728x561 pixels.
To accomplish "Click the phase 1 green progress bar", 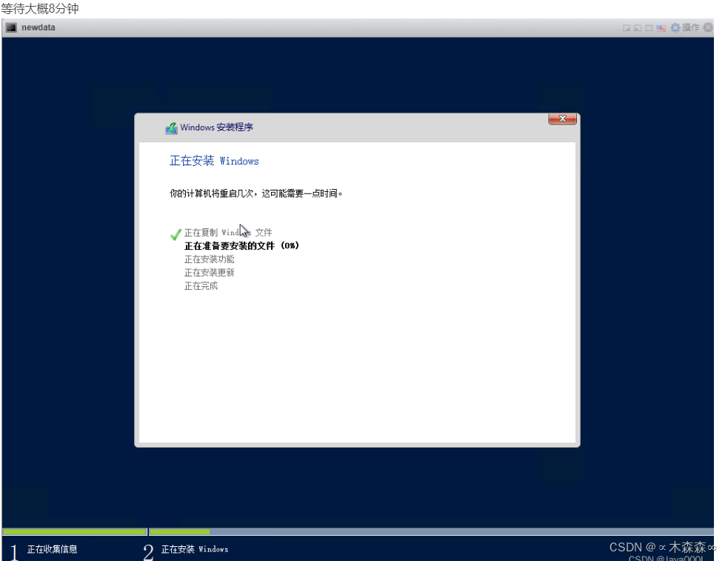I will [x=75, y=532].
